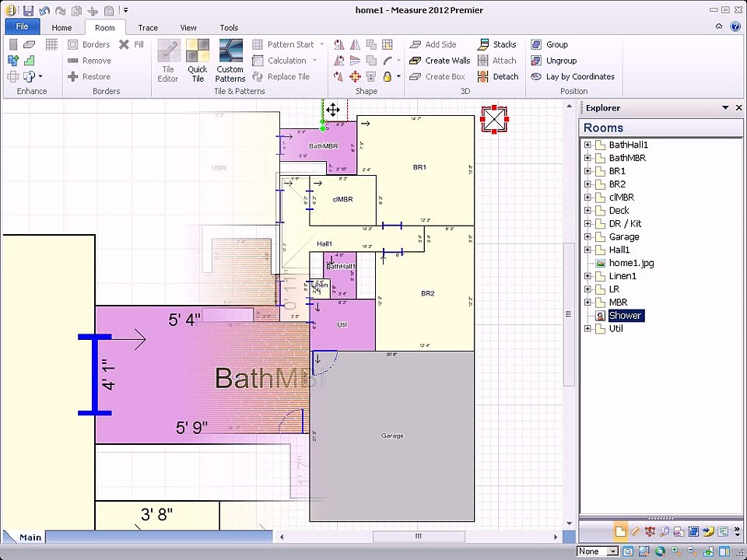Click the horizontal scrollbar thumb

tap(419, 537)
